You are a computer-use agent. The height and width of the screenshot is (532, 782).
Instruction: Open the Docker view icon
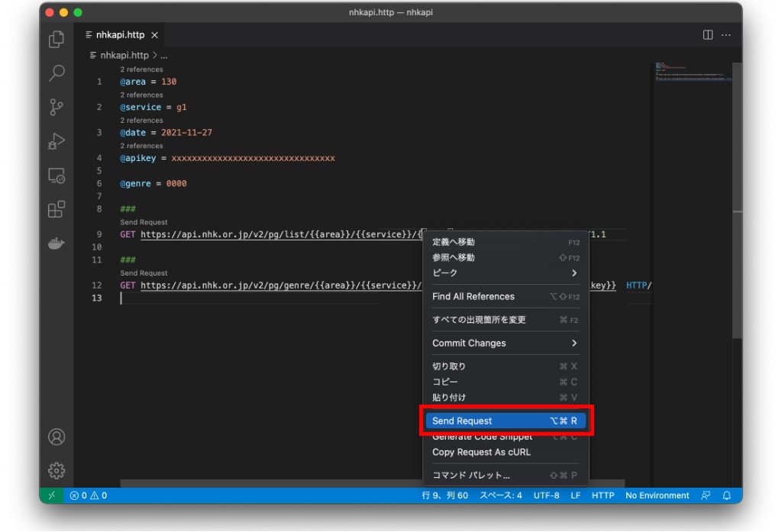(x=57, y=243)
